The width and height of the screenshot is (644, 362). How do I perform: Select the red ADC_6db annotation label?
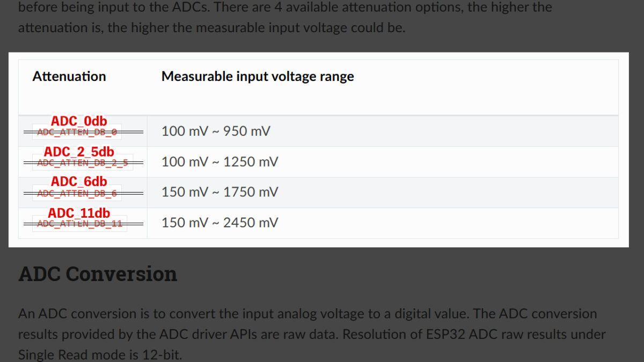79,182
